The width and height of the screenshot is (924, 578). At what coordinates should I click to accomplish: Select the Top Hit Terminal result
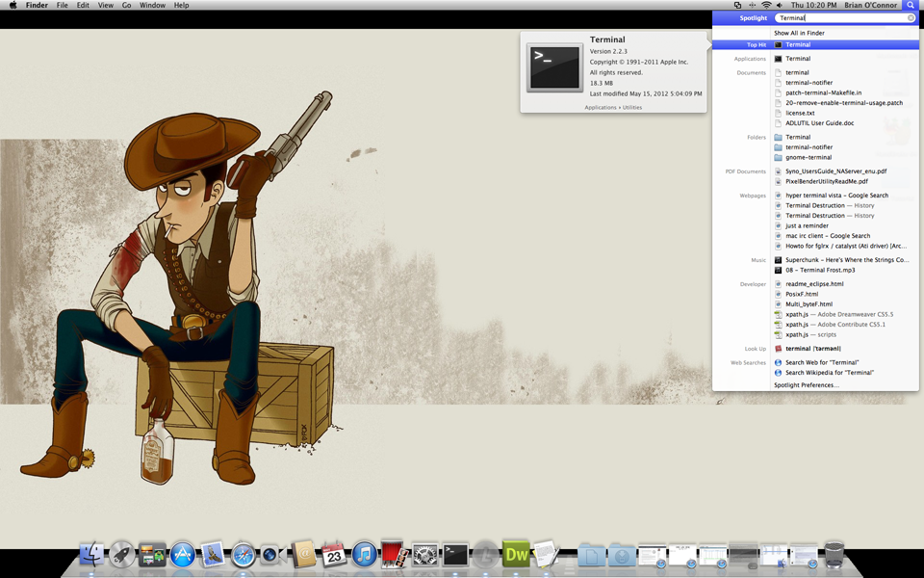coord(815,45)
